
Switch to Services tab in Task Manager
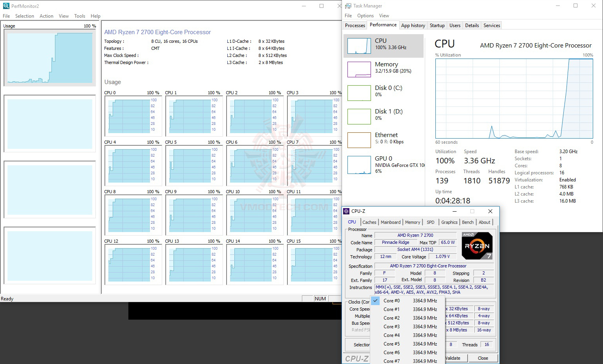click(492, 26)
